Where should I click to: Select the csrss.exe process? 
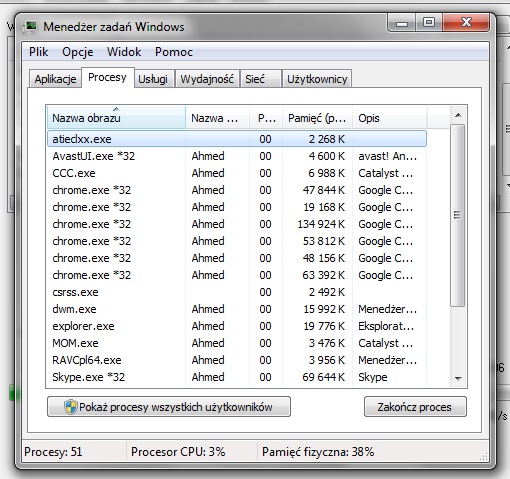[x=237, y=292]
